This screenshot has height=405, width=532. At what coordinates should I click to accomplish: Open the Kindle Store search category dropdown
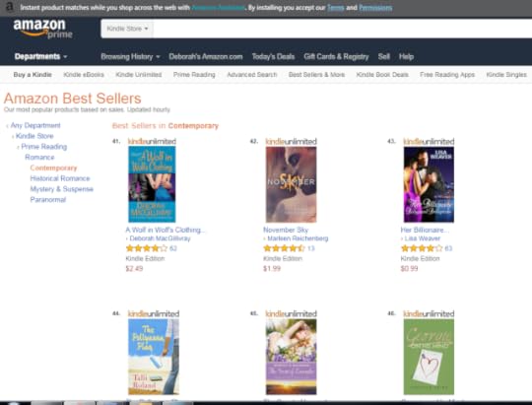(x=127, y=29)
